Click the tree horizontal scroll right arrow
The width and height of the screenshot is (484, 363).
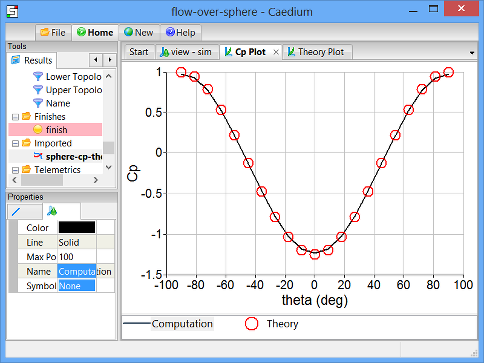(96, 180)
